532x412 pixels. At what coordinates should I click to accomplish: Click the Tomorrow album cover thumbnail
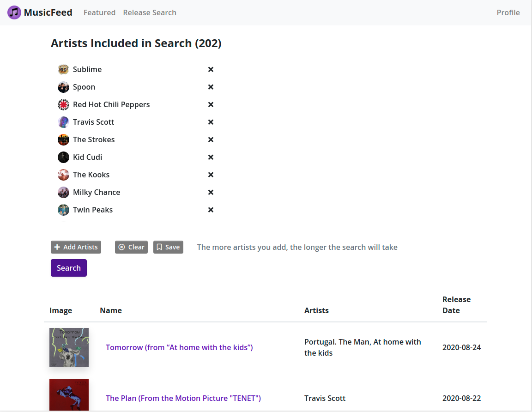point(69,347)
